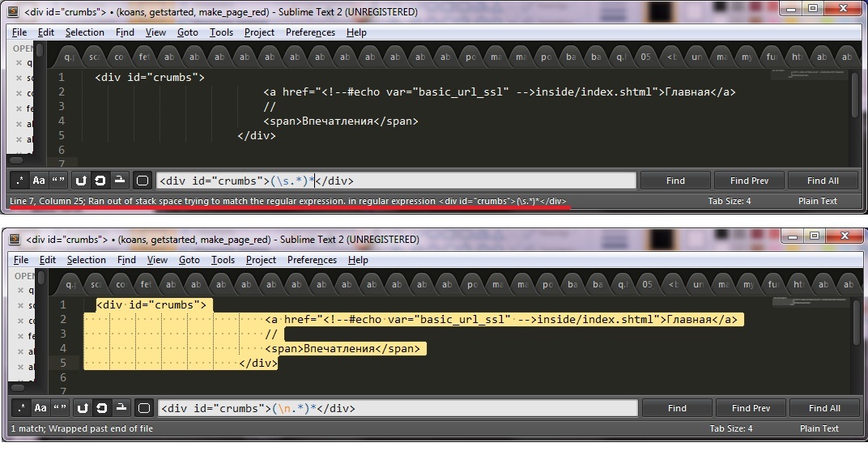Toggle regular expression mode in the bottom find bar
Viewport: 868px width, 468px height.
[x=20, y=408]
